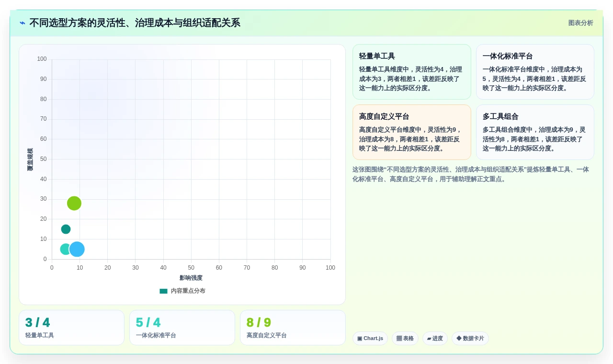Open the 多工具组合 info card

(535, 132)
